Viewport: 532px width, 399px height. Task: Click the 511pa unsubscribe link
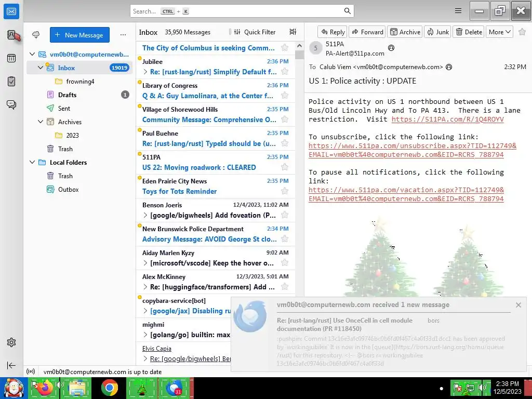coord(412,150)
